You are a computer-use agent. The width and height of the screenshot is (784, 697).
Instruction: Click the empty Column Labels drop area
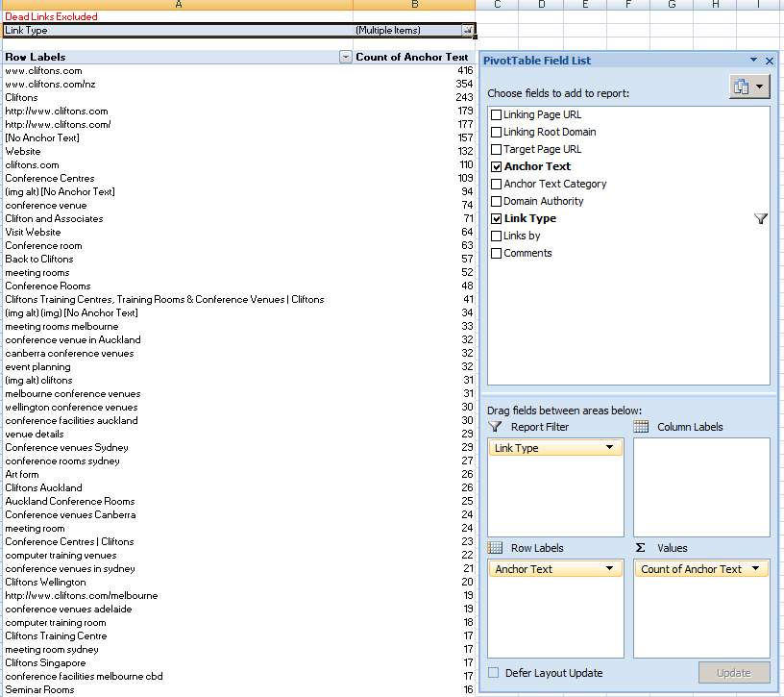click(701, 486)
